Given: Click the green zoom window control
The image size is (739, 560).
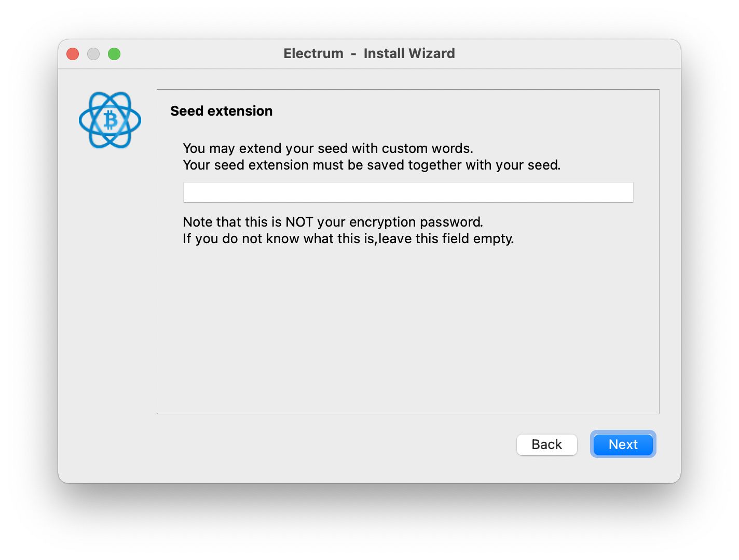Looking at the screenshot, I should pyautogui.click(x=114, y=53).
